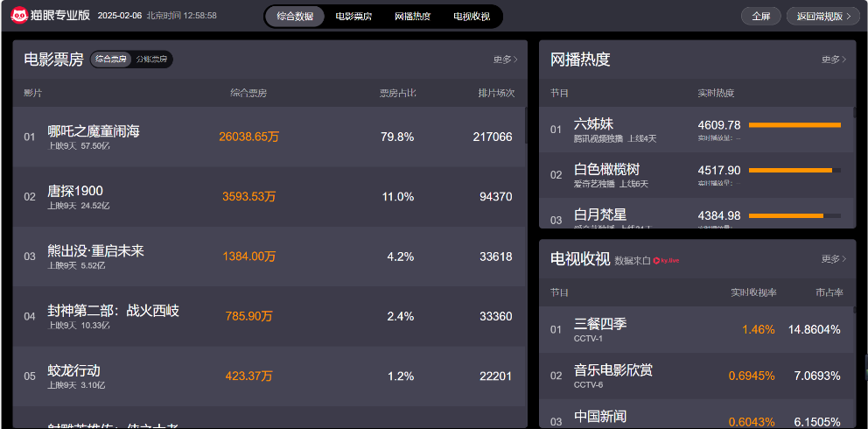Click the 0.6945% real-time rating

tap(752, 376)
